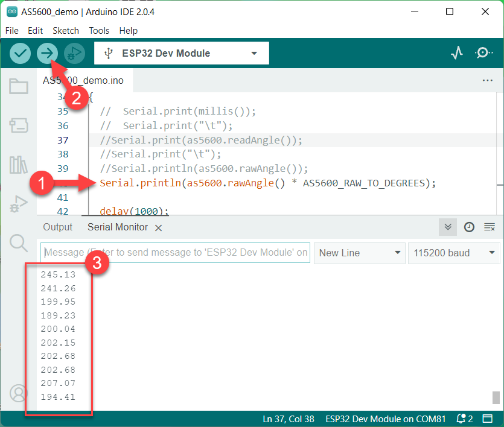
Task: Select the AS5600_demo.ino editor tab
Action: coord(83,80)
